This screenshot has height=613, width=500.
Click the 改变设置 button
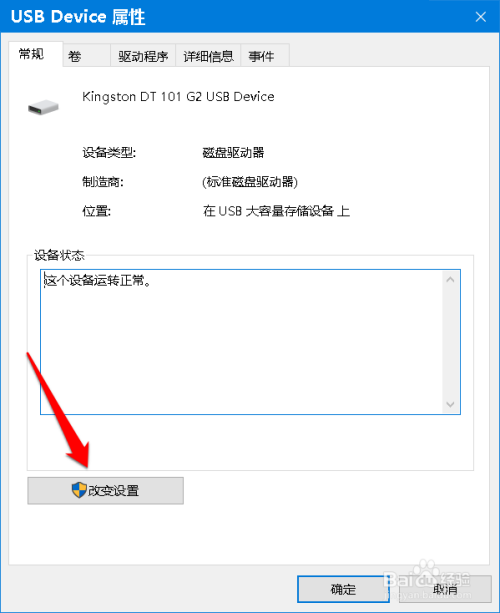coord(106,491)
